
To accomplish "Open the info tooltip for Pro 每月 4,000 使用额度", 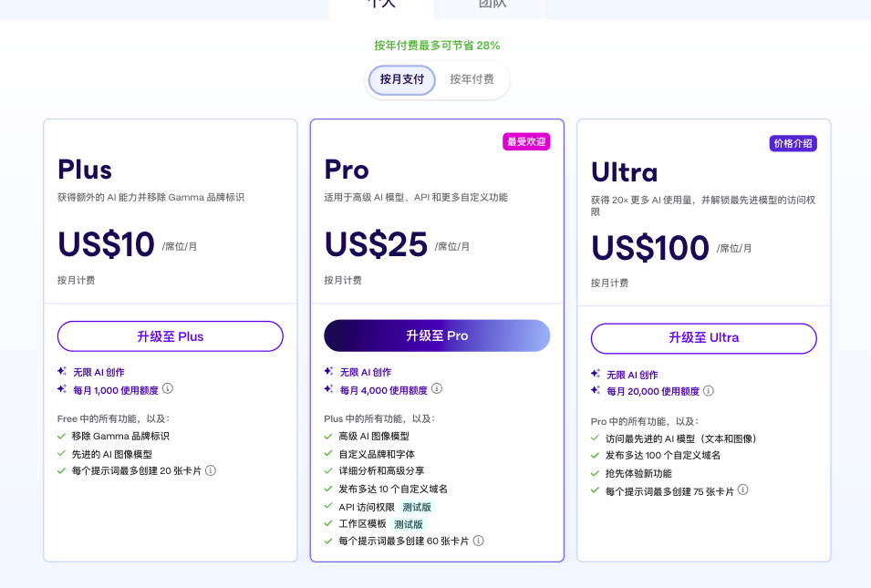I will 436,389.
